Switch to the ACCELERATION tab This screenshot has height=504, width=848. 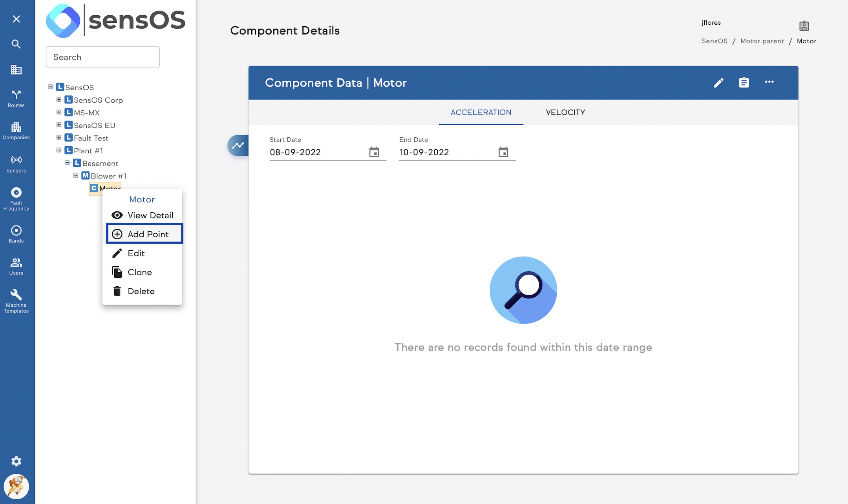point(481,112)
